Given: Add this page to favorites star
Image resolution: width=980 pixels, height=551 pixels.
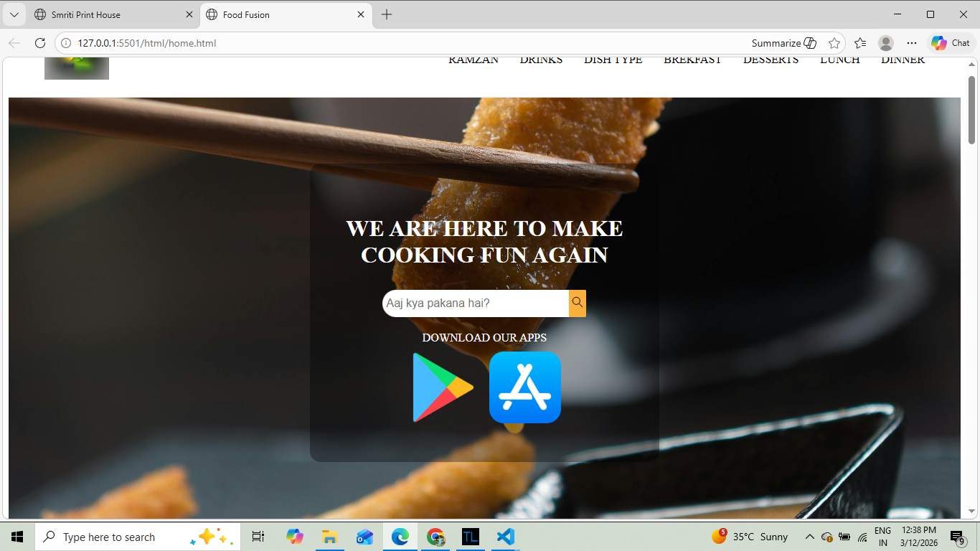Looking at the screenshot, I should pyautogui.click(x=834, y=43).
